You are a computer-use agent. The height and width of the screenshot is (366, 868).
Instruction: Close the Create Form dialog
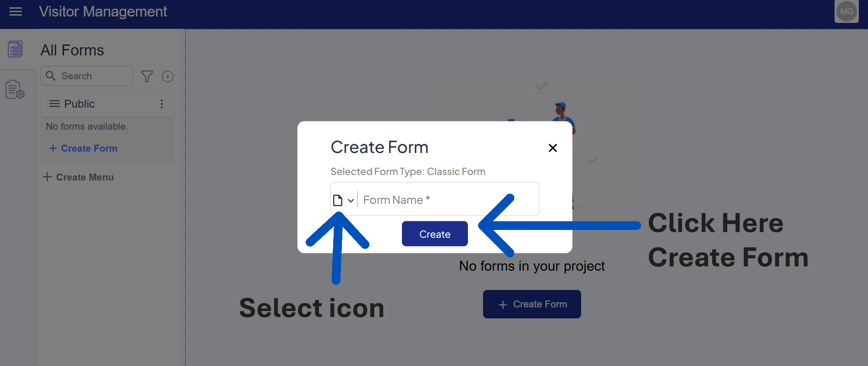[x=553, y=148]
